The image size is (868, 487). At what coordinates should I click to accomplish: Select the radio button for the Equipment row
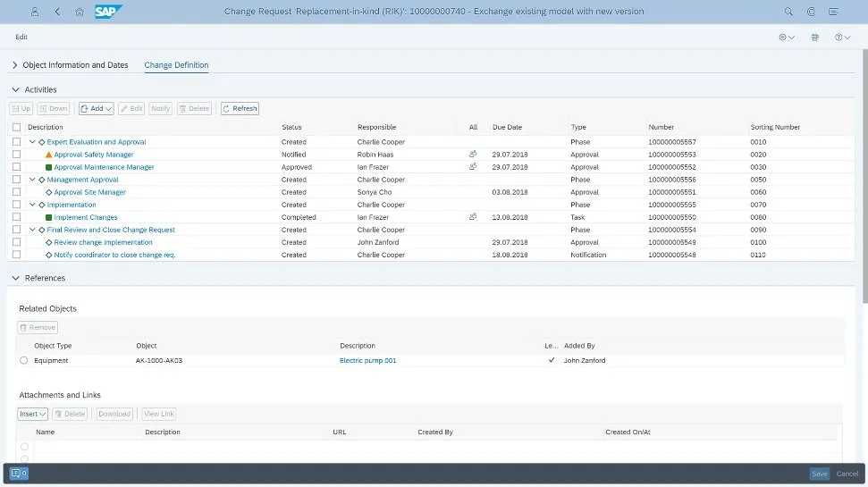click(x=24, y=360)
